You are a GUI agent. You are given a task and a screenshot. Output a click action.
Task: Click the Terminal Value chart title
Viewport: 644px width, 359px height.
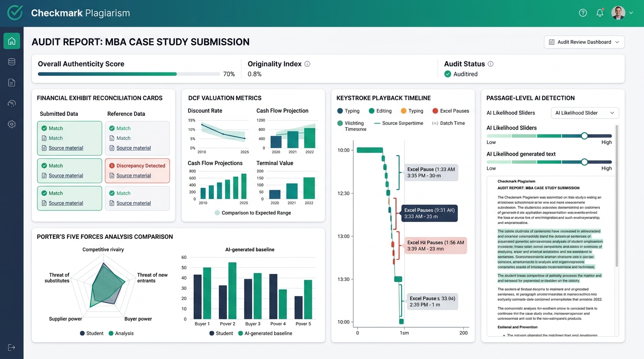tap(275, 163)
